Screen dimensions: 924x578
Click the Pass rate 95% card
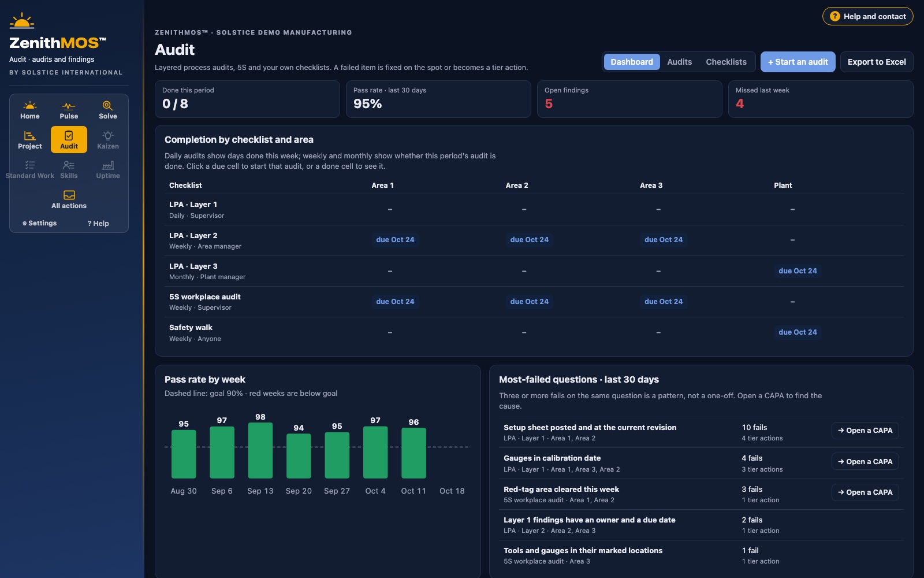coord(438,99)
